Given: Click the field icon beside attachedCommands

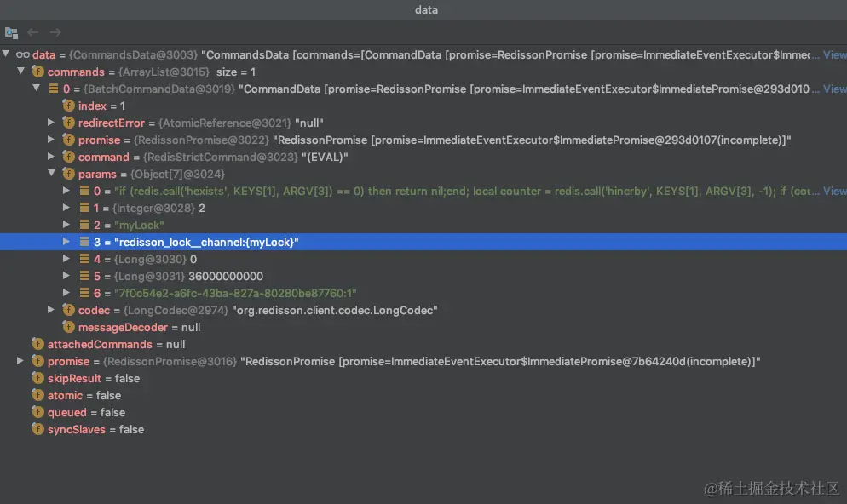Looking at the screenshot, I should (37, 344).
